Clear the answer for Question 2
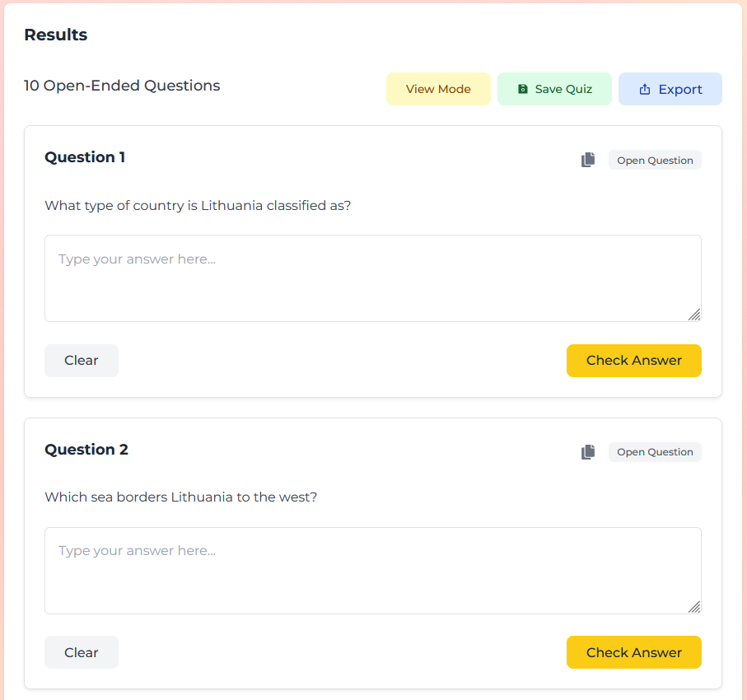Viewport: 747px width, 700px height. coord(82,652)
